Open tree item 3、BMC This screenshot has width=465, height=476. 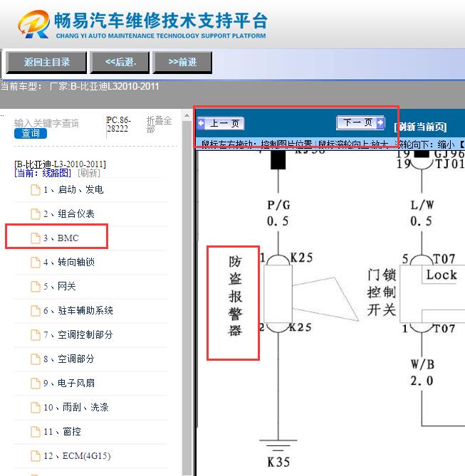pos(61,238)
